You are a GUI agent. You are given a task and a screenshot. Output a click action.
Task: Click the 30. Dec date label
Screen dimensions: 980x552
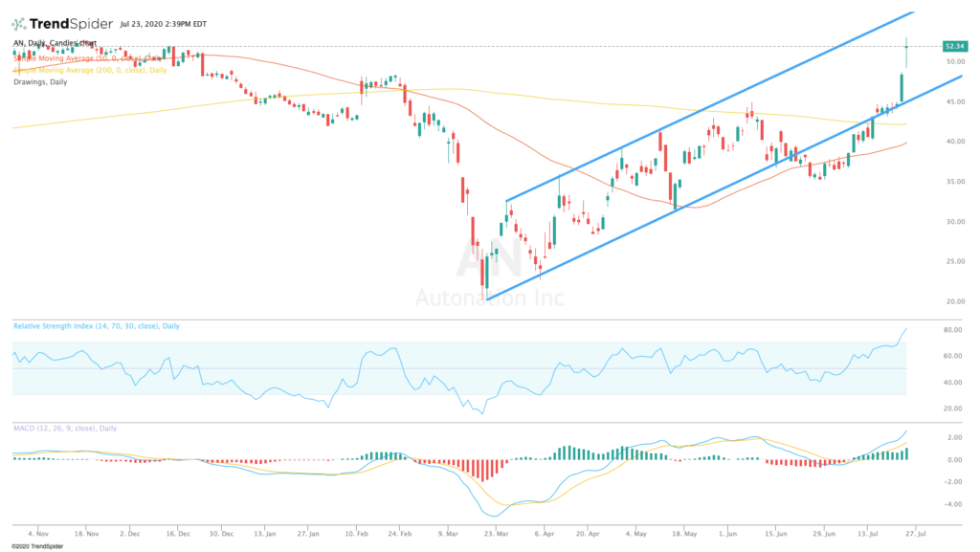[221, 534]
